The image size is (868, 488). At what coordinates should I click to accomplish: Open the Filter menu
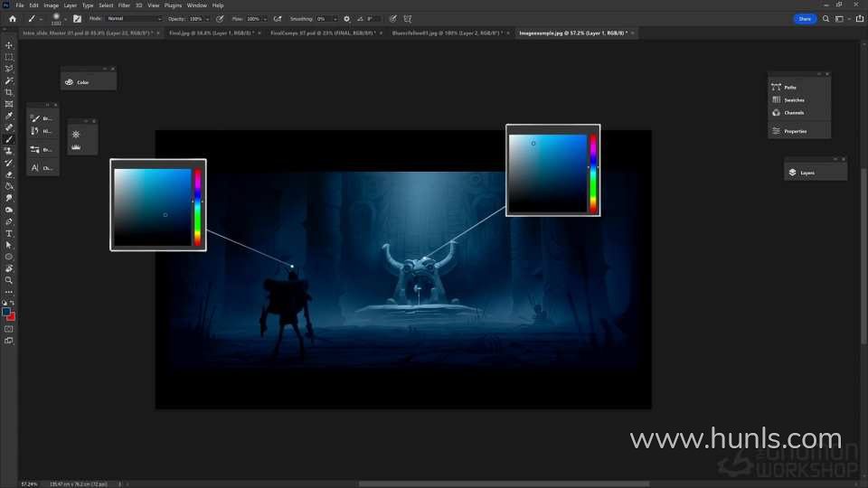124,5
